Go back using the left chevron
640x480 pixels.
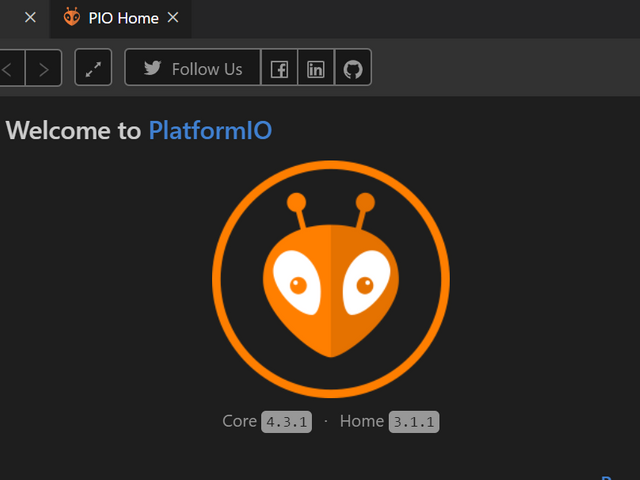[x=8, y=69]
